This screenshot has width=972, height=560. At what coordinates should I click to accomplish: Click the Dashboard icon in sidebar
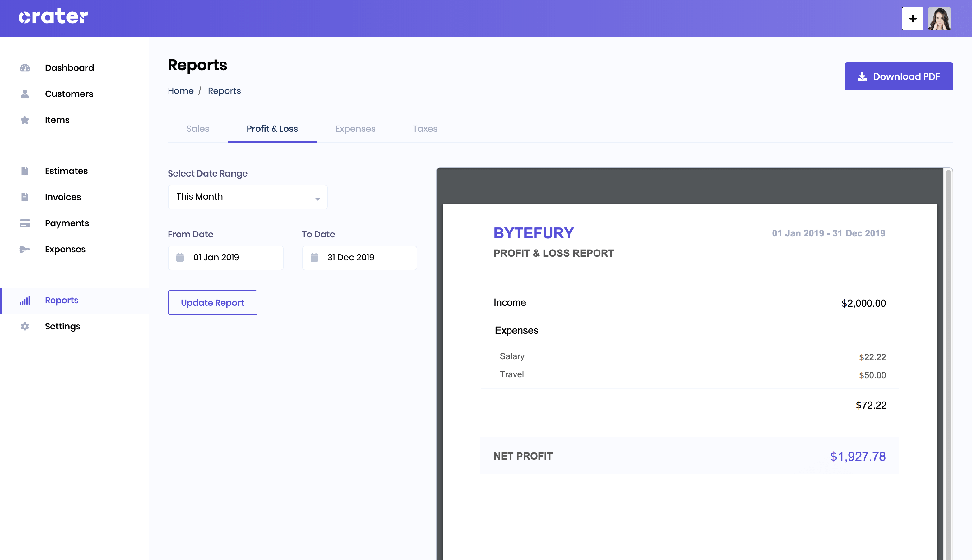tap(25, 67)
